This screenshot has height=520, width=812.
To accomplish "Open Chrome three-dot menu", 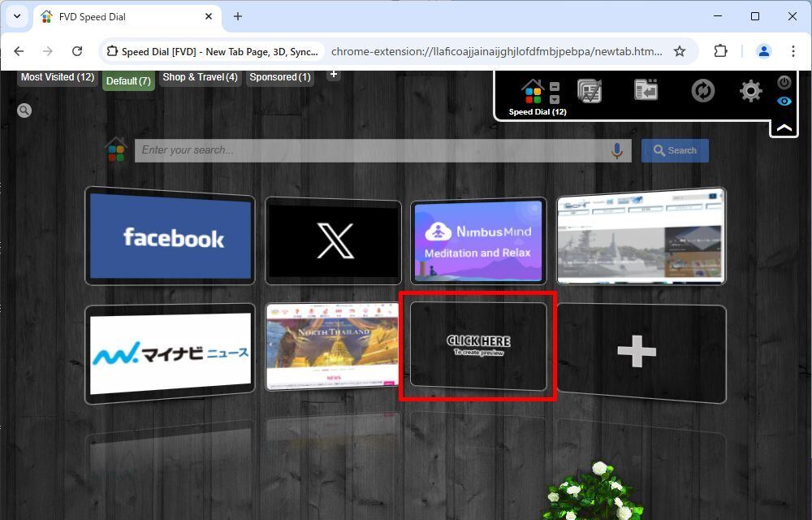I will (x=793, y=51).
